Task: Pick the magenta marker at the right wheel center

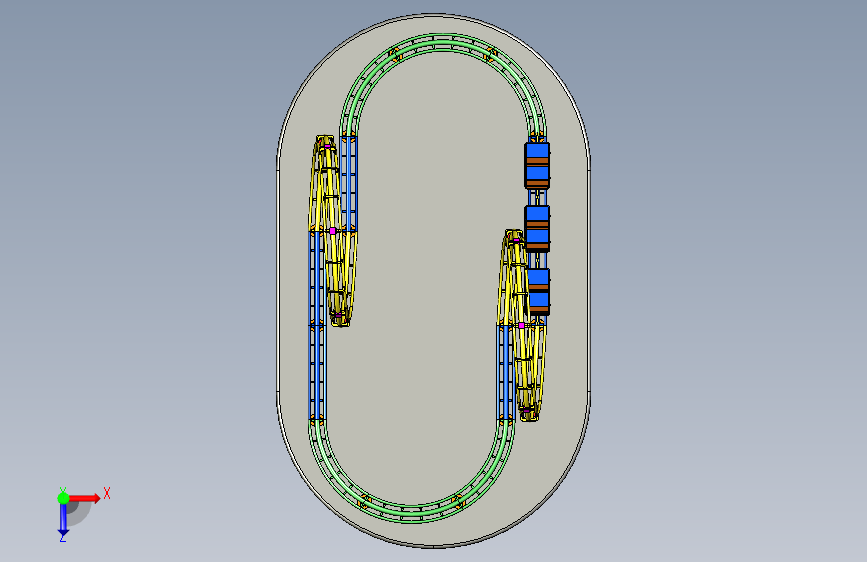Action: pos(521,325)
